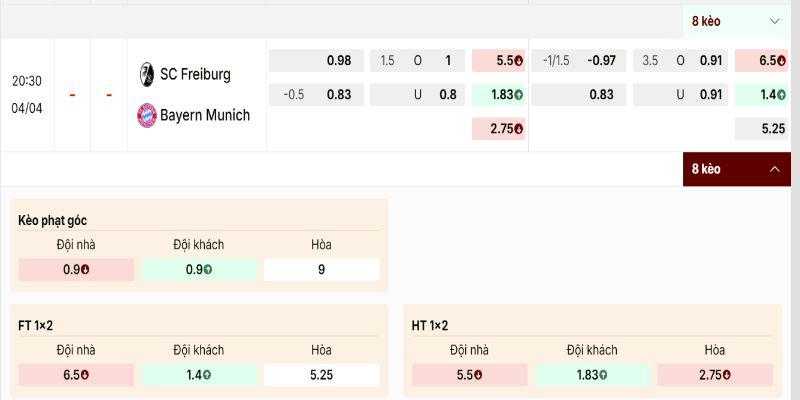This screenshot has width=800, height=400.
Task: Click the red down-arrow beside the Kèo phạt góc Đội nhà 0.9
Action: click(x=86, y=270)
